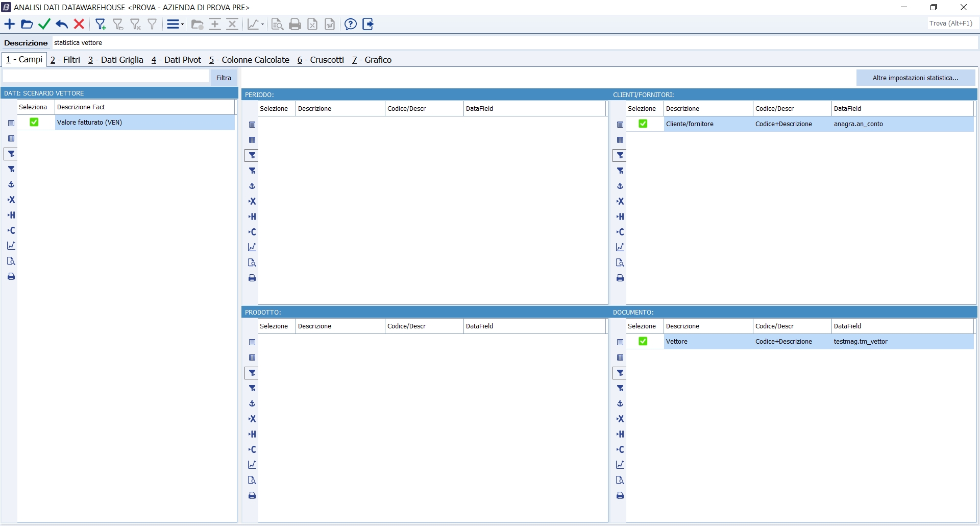Click the funnel icon in the PRODOTTO sidebar
Image resolution: width=980 pixels, height=526 pixels.
pos(252,373)
